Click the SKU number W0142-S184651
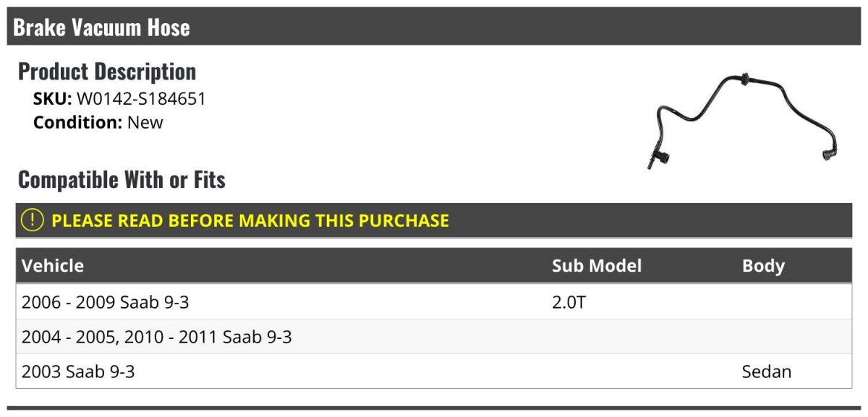 coord(141,99)
